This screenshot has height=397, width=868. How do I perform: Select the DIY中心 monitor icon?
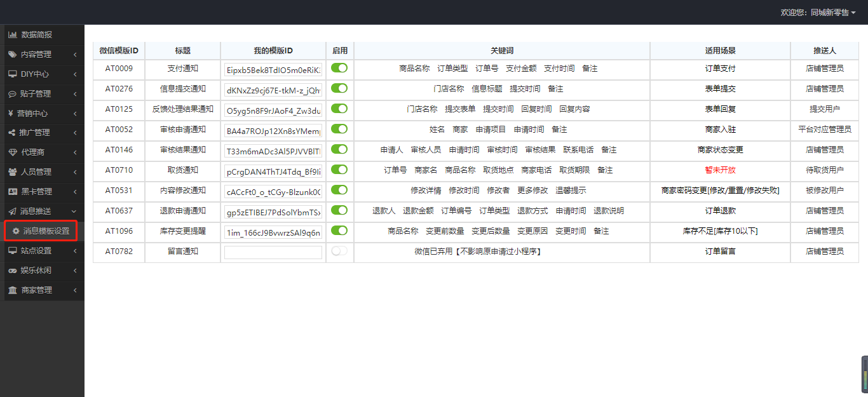click(12, 73)
